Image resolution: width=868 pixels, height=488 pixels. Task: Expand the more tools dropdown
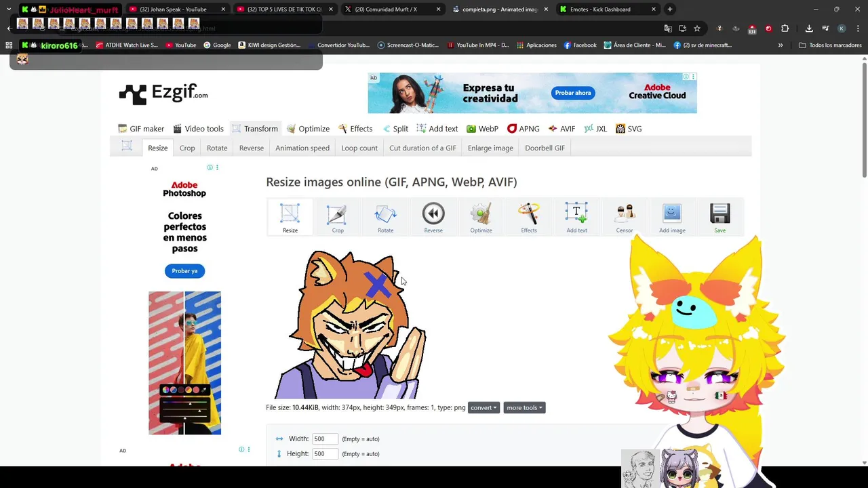click(524, 407)
